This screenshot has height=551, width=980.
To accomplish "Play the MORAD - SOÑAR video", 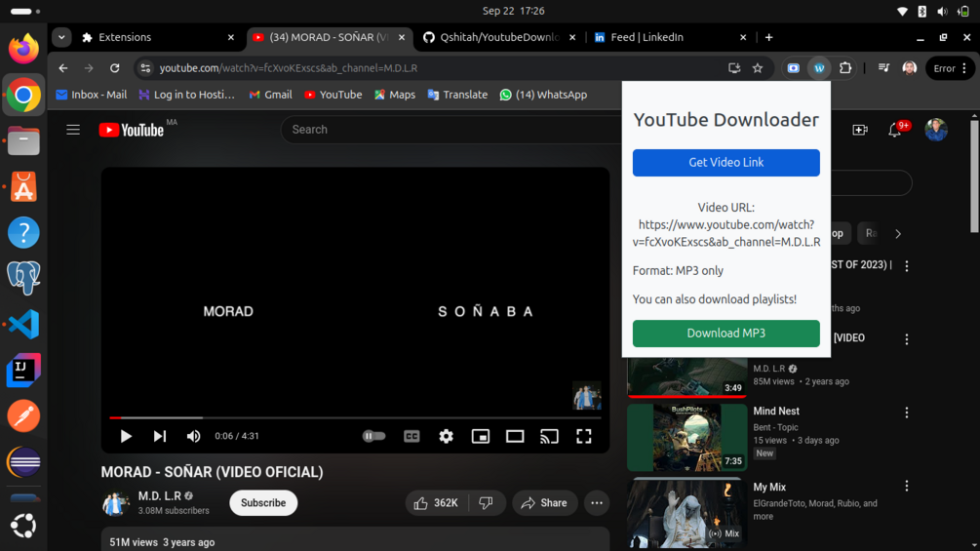I will point(126,436).
